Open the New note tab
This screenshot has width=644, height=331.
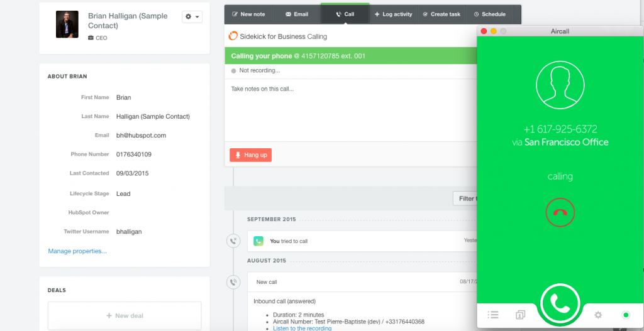click(248, 14)
